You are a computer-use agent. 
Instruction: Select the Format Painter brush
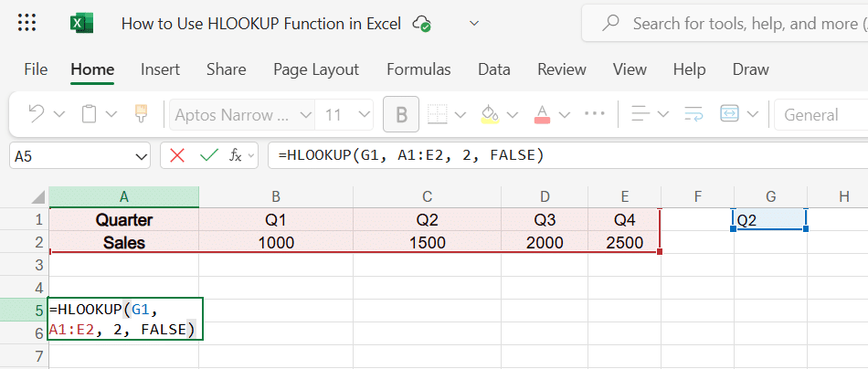coord(141,114)
